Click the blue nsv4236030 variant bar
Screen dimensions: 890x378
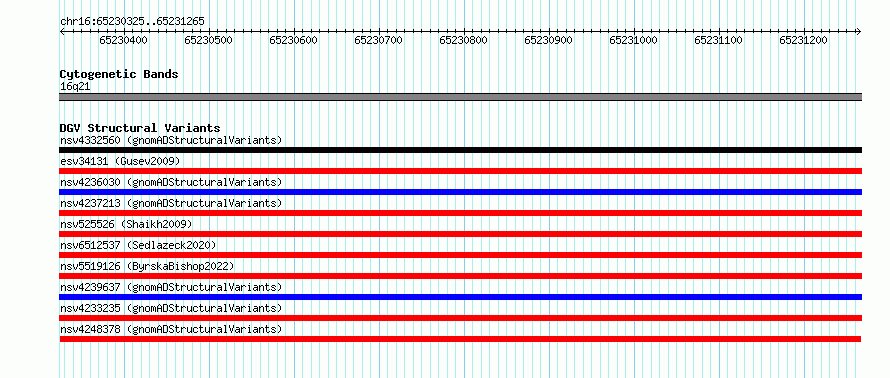coord(460,192)
